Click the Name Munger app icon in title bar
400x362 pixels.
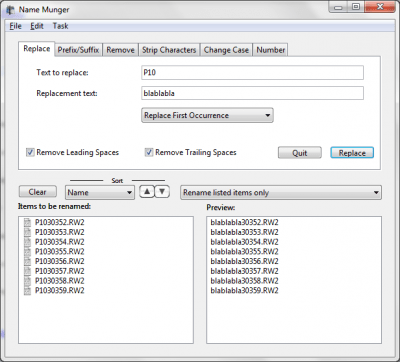11,10
